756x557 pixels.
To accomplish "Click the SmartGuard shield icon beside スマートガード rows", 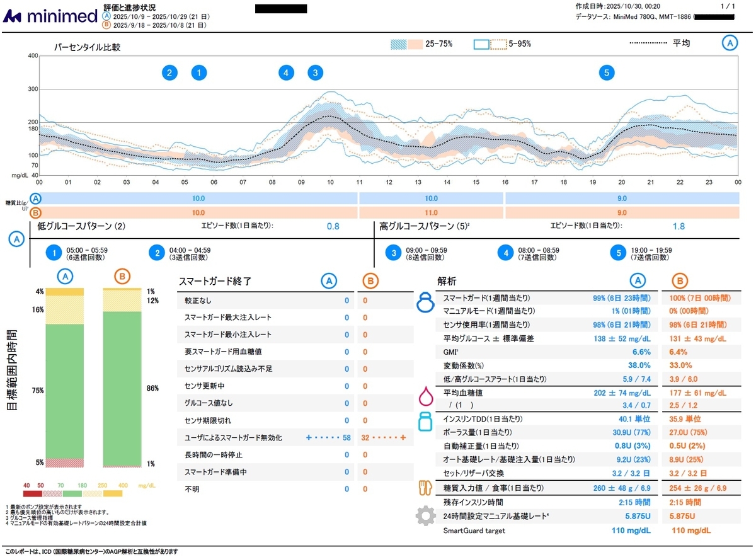I will pyautogui.click(x=425, y=302).
